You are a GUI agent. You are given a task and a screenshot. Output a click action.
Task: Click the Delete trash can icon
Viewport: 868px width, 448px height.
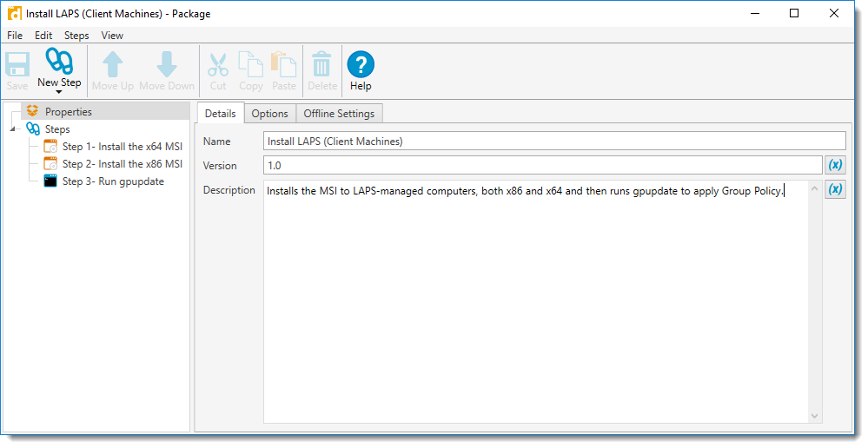tap(322, 64)
